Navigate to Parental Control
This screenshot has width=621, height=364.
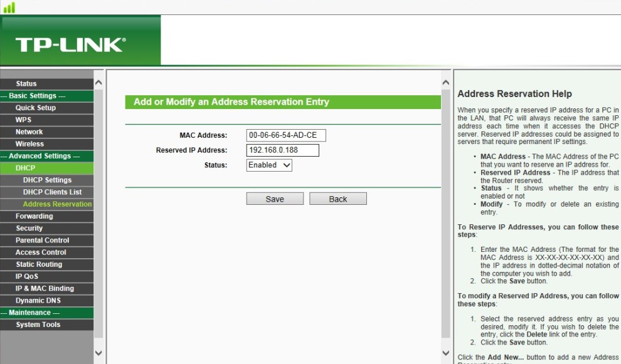point(42,241)
